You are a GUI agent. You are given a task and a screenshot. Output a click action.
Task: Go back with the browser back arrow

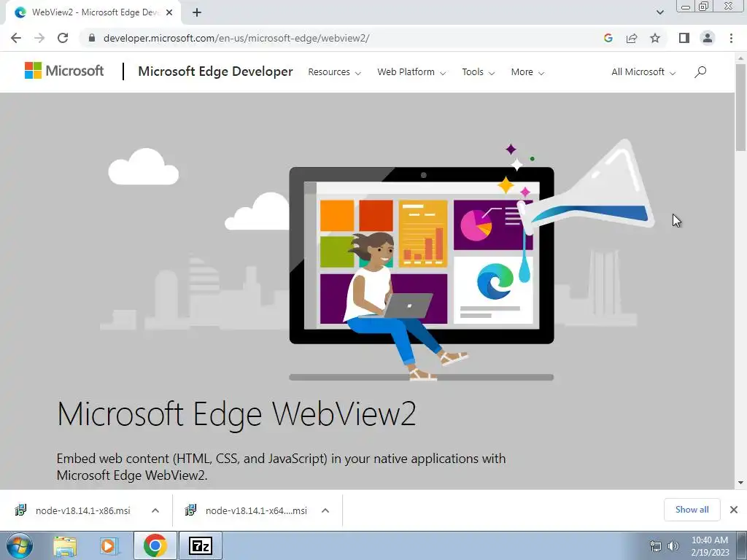coord(16,38)
